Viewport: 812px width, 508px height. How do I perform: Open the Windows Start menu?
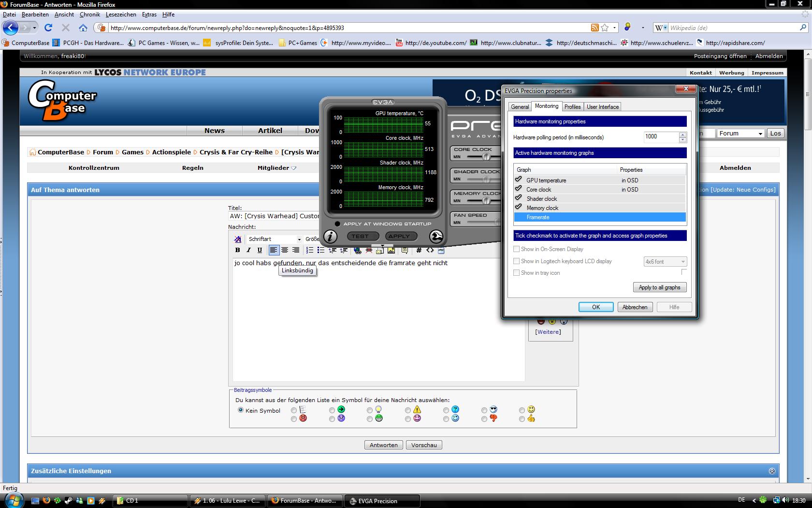[x=14, y=500]
